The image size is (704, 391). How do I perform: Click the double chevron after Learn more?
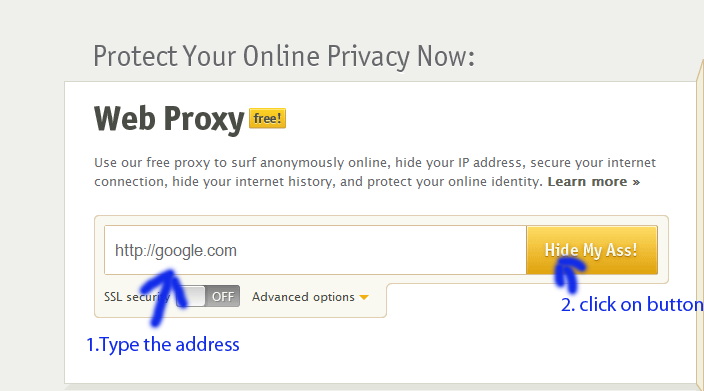pyautogui.click(x=636, y=182)
